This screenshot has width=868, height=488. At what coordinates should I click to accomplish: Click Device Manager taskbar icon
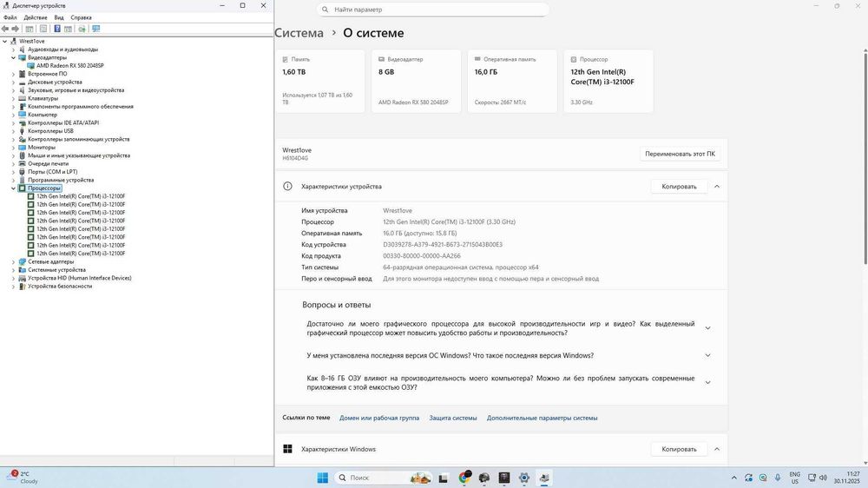(x=544, y=478)
